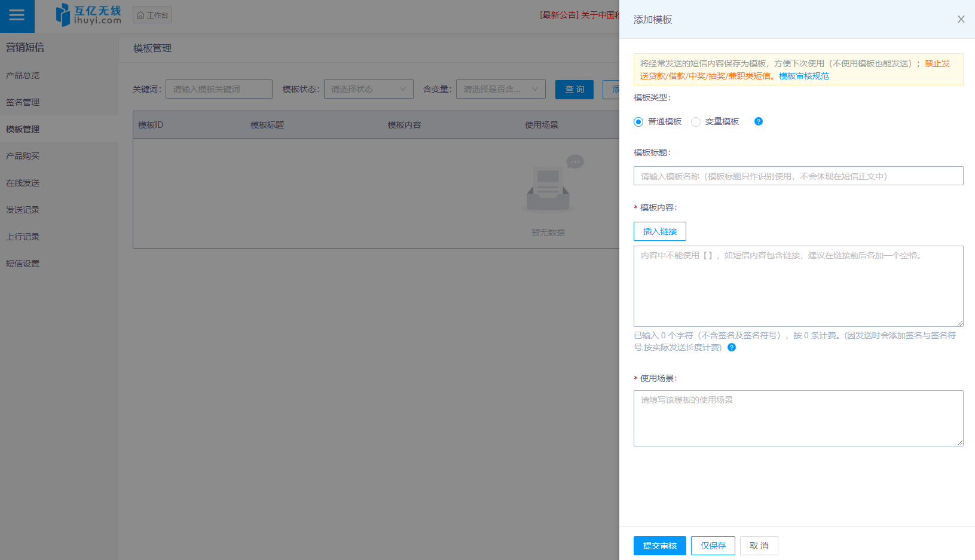Viewport: 975px width, 560px height.
Task: Select the 变量模板 radio button
Action: click(696, 122)
